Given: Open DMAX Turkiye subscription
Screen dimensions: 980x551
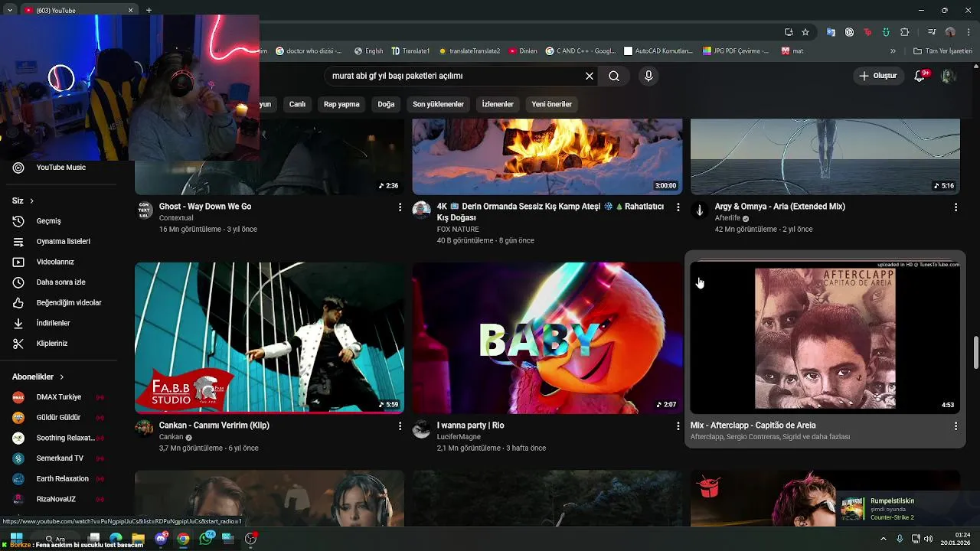Looking at the screenshot, I should point(61,397).
